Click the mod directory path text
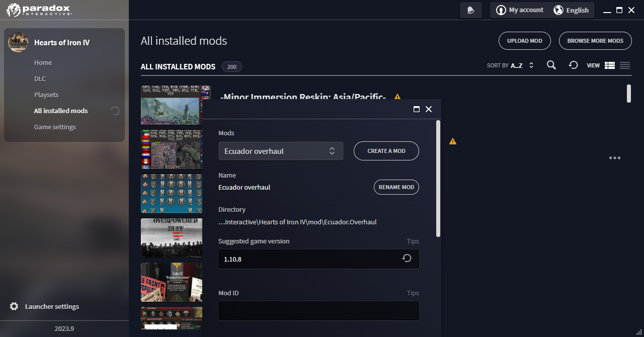644x337 pixels. [297, 222]
